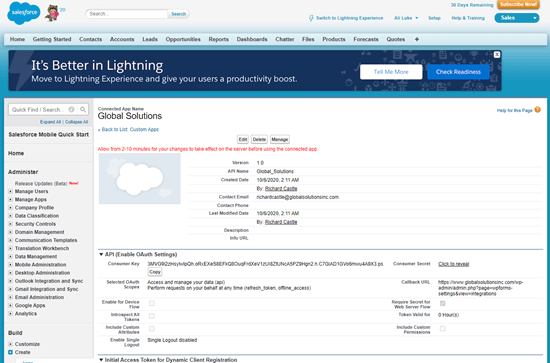Viewport: 550px width, 363px height.
Task: Expand Mobile Administration tree node
Action: point(10,265)
